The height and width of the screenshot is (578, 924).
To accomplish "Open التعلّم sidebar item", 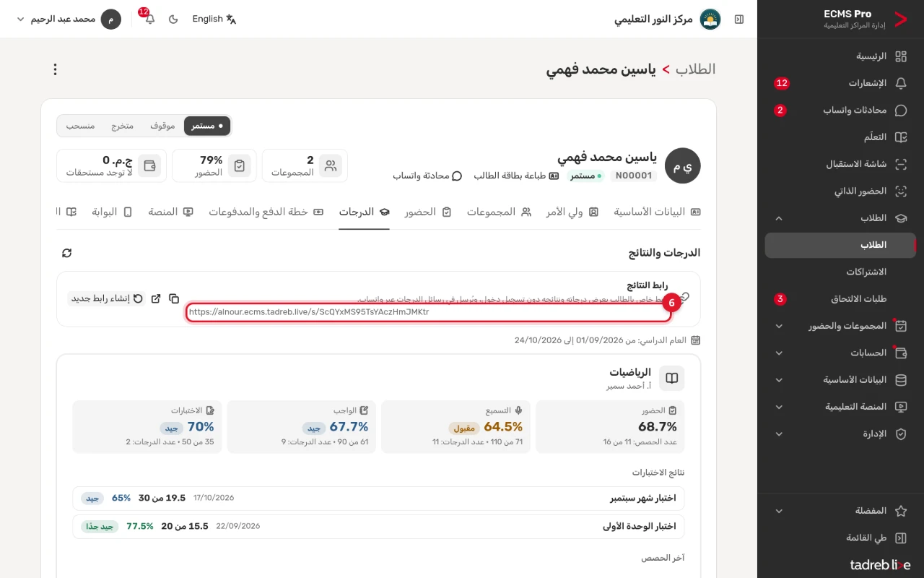I will (x=840, y=137).
